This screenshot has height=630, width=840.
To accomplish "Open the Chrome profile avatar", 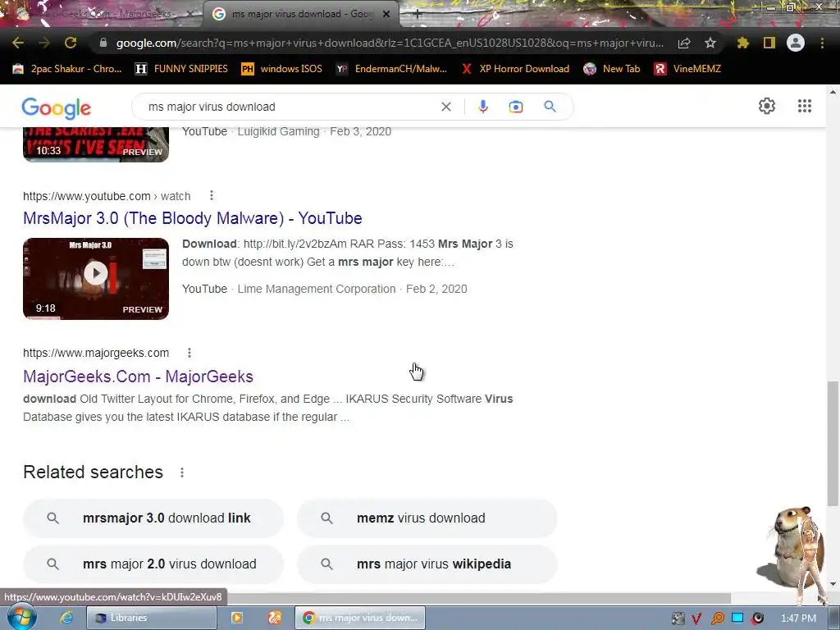I will [x=796, y=43].
